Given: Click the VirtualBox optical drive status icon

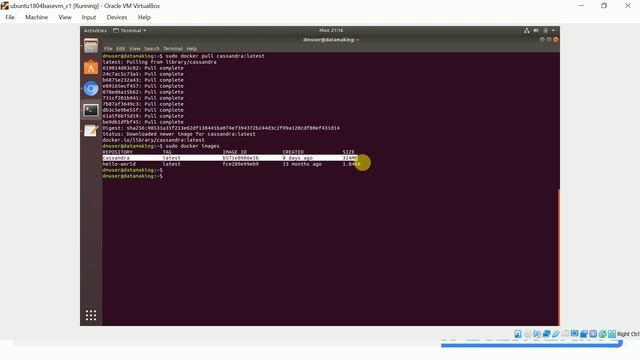Looking at the screenshot, I should coord(527,334).
